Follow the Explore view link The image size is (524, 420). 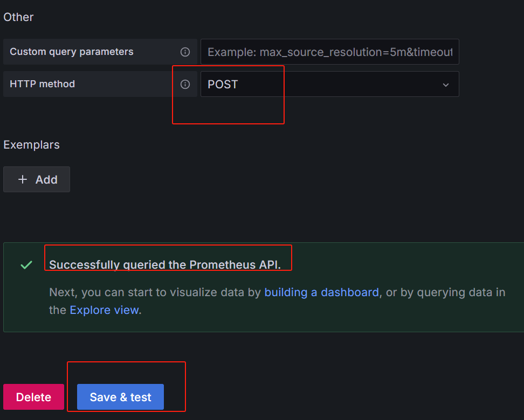pos(104,310)
